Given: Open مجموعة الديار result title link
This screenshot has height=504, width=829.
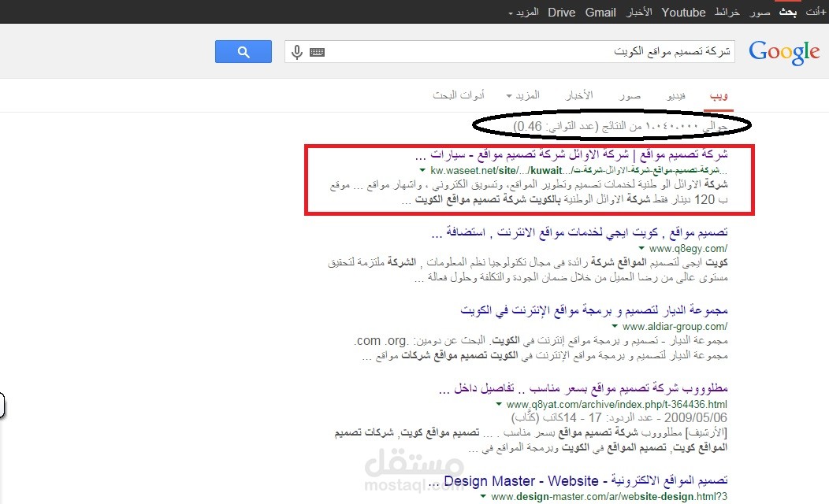Looking at the screenshot, I should (594, 310).
